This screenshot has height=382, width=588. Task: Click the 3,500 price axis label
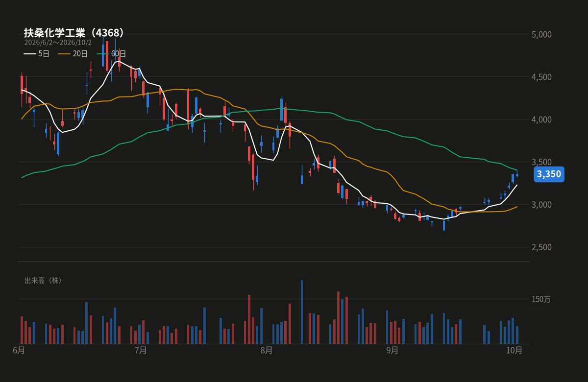coord(541,162)
